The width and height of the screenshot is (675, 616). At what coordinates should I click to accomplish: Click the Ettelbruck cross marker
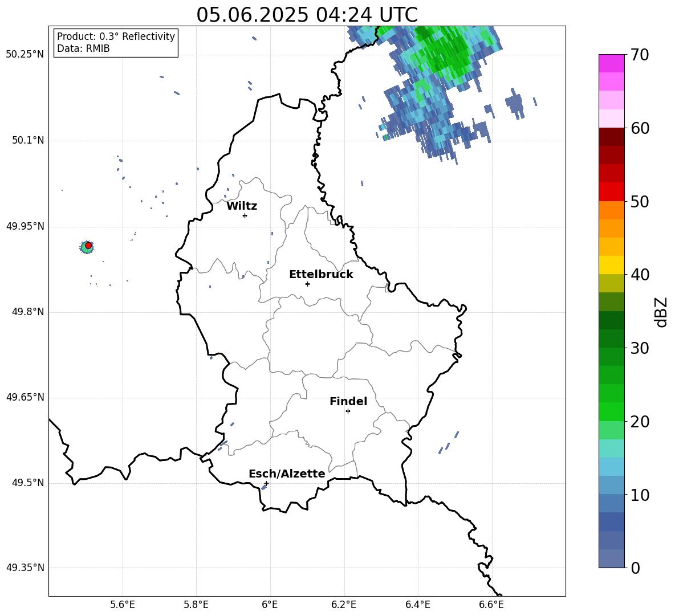tap(307, 284)
